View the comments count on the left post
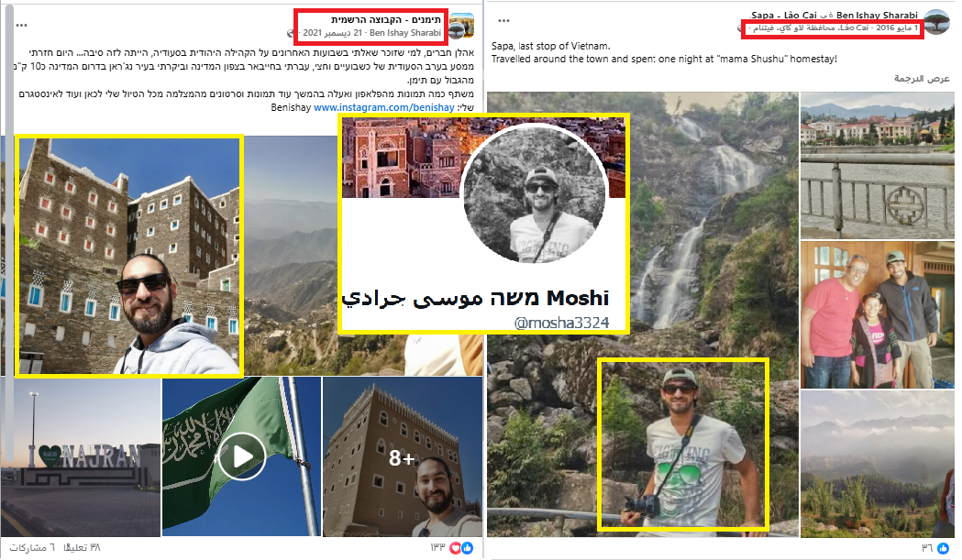The image size is (962, 560). [x=81, y=547]
